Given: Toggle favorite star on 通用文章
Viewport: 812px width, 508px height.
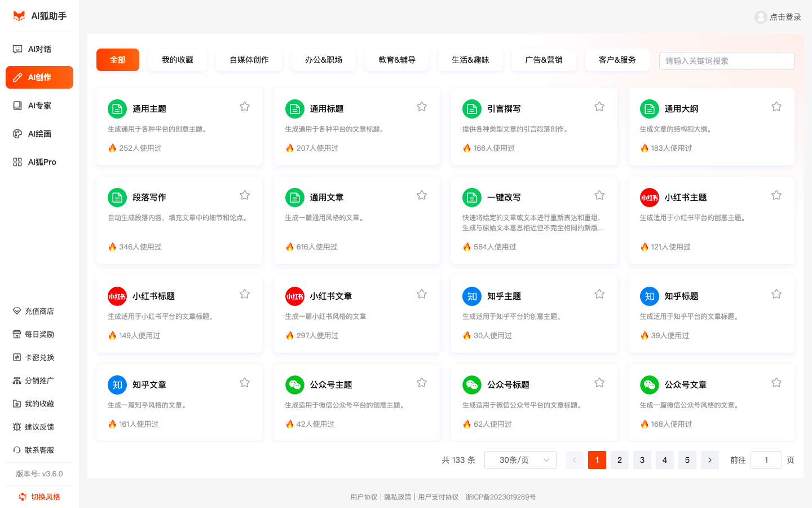Looking at the screenshot, I should pos(422,195).
